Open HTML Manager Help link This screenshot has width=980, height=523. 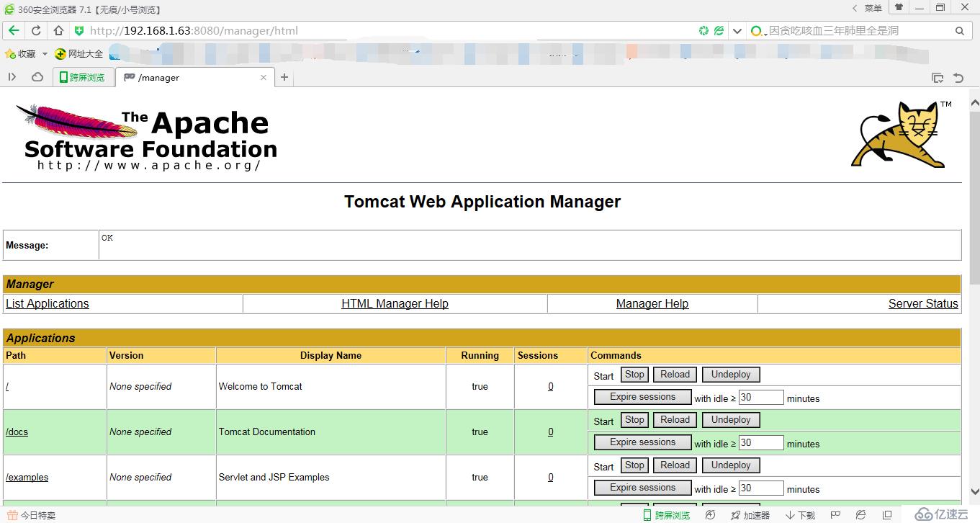click(x=395, y=304)
